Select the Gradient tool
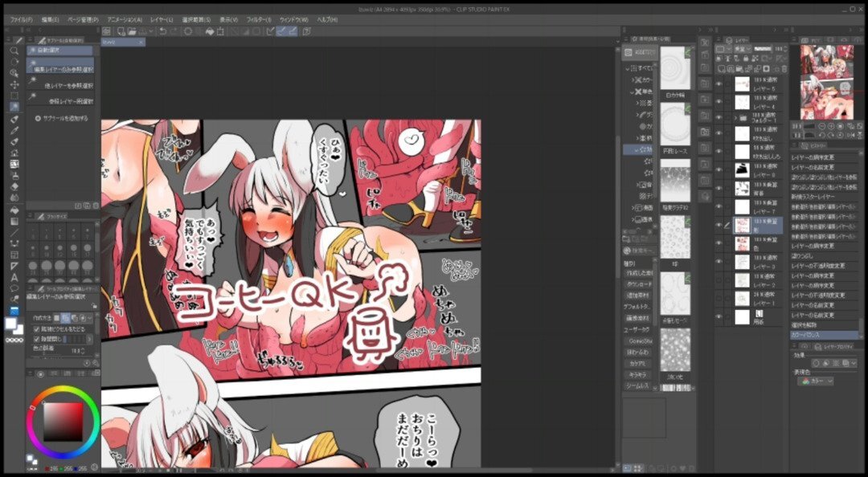Screen dimensions: 868x477 click(14, 221)
